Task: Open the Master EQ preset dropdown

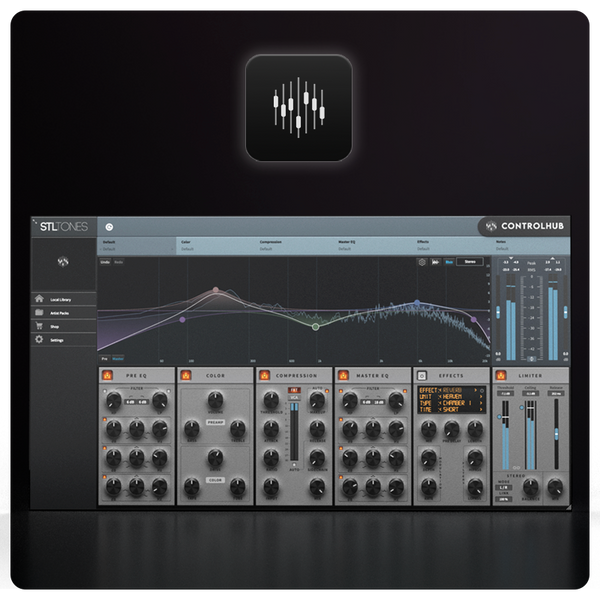Action: (x=373, y=246)
